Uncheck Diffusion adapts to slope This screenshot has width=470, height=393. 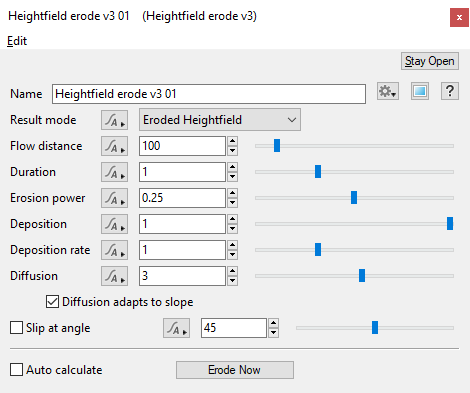[52, 302]
